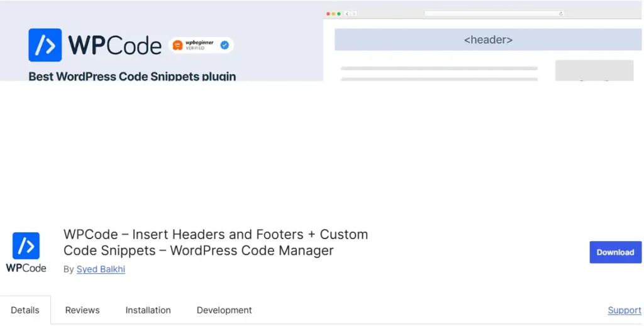
Task: Click the plugin title WPCode heading
Action: [216, 242]
